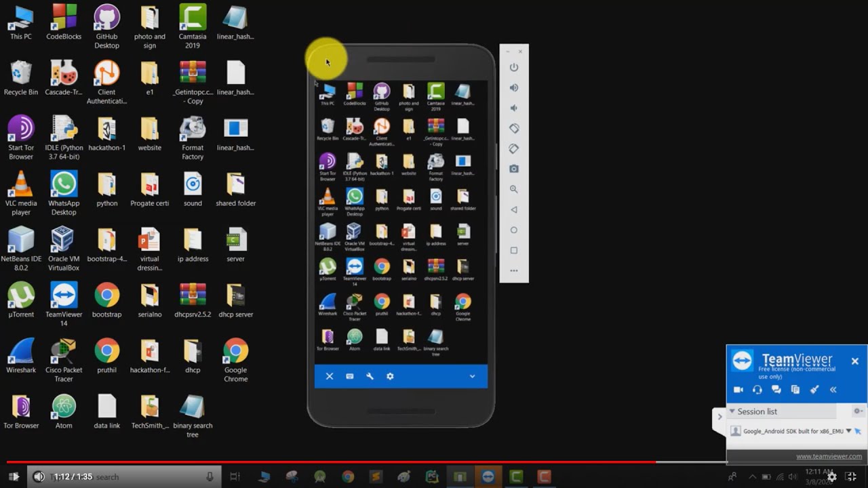This screenshot has width=868, height=488.
Task: Open Session list gear dropdown
Action: (x=857, y=411)
